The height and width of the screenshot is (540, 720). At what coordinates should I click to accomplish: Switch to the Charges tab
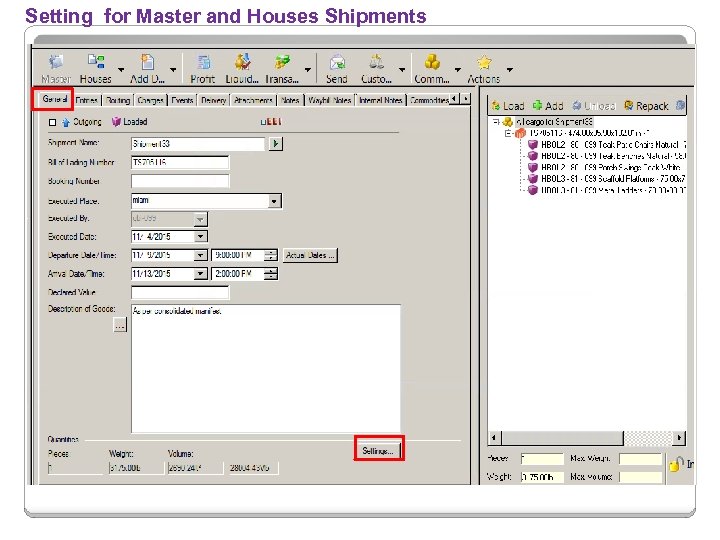pyautogui.click(x=151, y=100)
